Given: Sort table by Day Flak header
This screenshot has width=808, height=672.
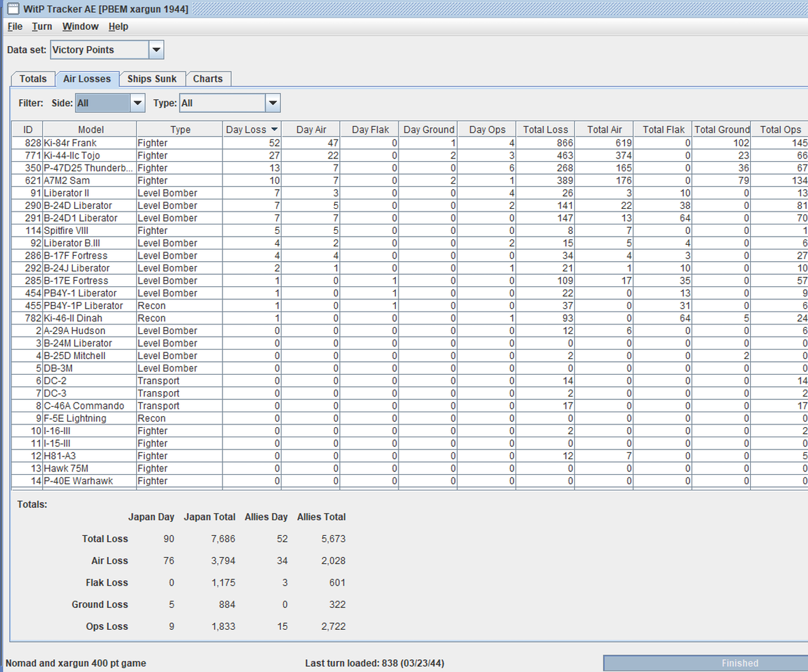Looking at the screenshot, I should [x=370, y=129].
